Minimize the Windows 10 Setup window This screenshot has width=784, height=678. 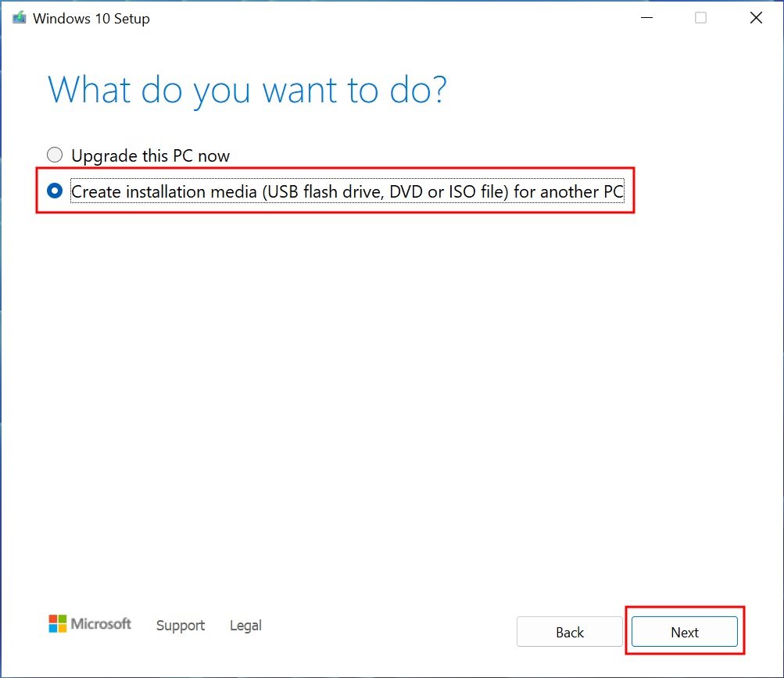(x=647, y=18)
